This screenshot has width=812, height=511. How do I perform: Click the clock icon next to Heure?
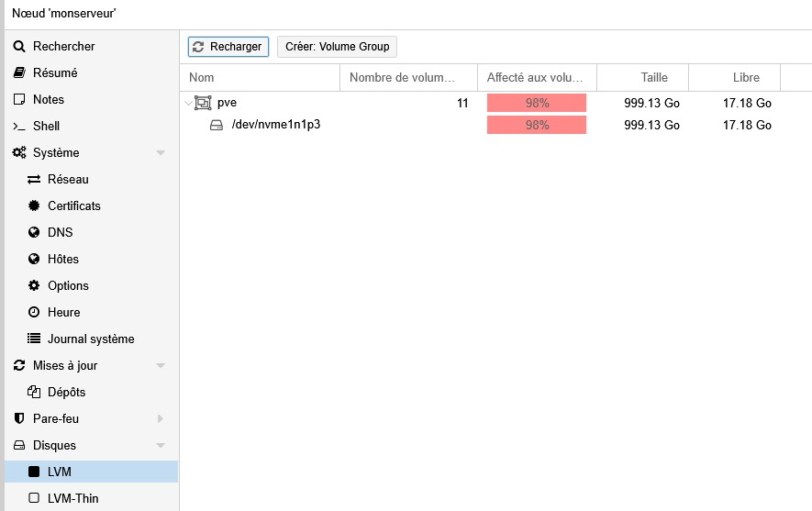pos(34,313)
